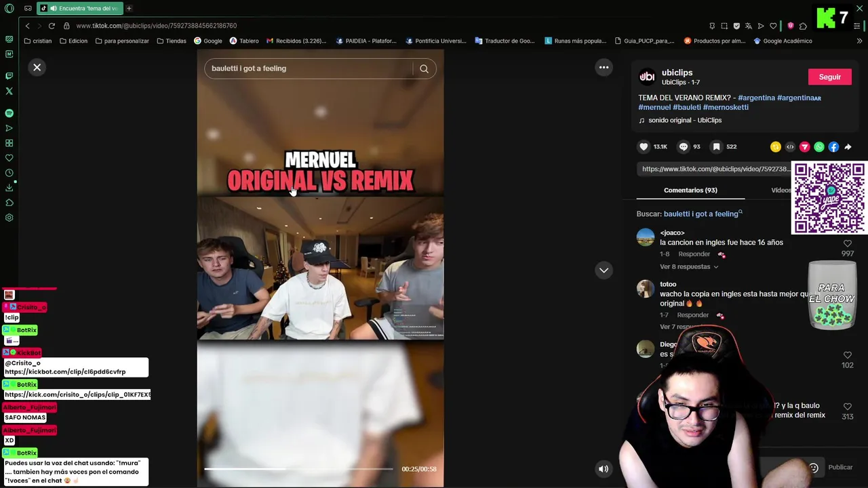
Task: Open comments via the speech bubble icon
Action: (684, 146)
